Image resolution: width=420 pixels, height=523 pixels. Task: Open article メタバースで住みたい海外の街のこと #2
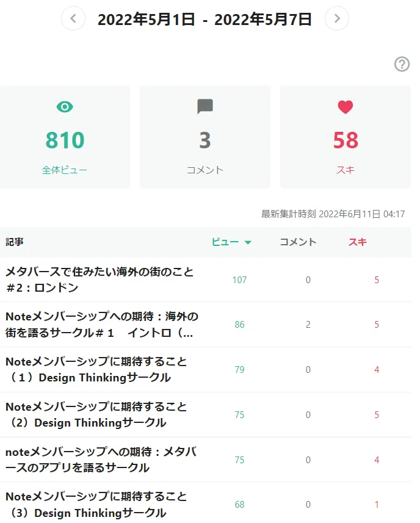click(x=100, y=280)
